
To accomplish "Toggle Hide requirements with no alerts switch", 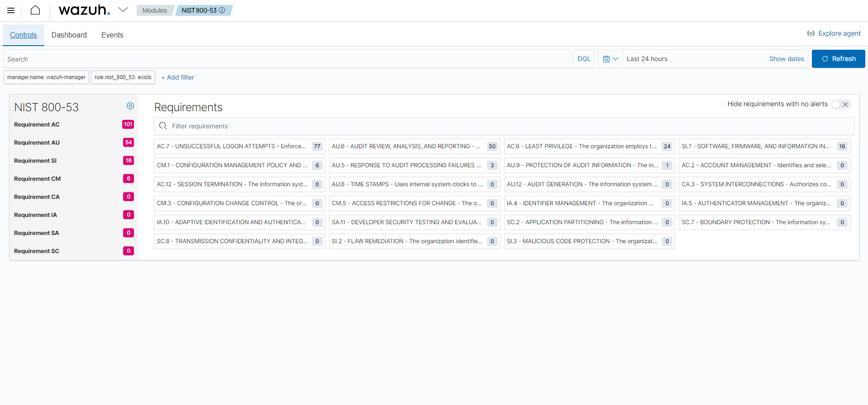I will (x=841, y=104).
